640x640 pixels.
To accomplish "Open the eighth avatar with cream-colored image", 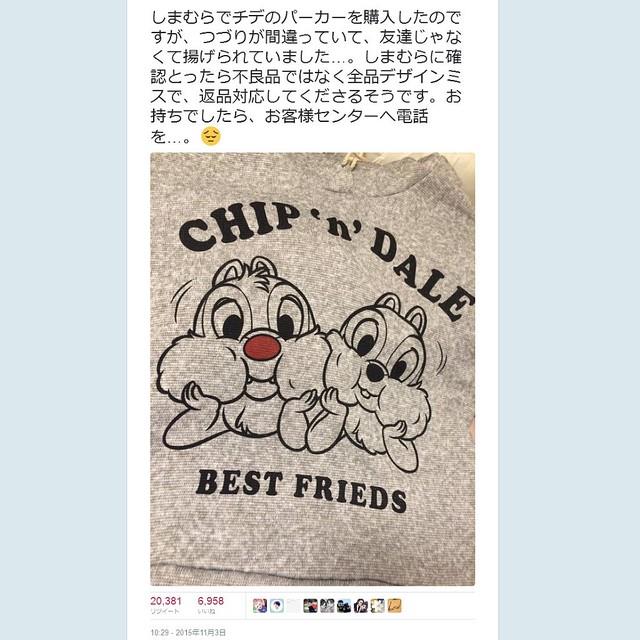I will coord(377,606).
